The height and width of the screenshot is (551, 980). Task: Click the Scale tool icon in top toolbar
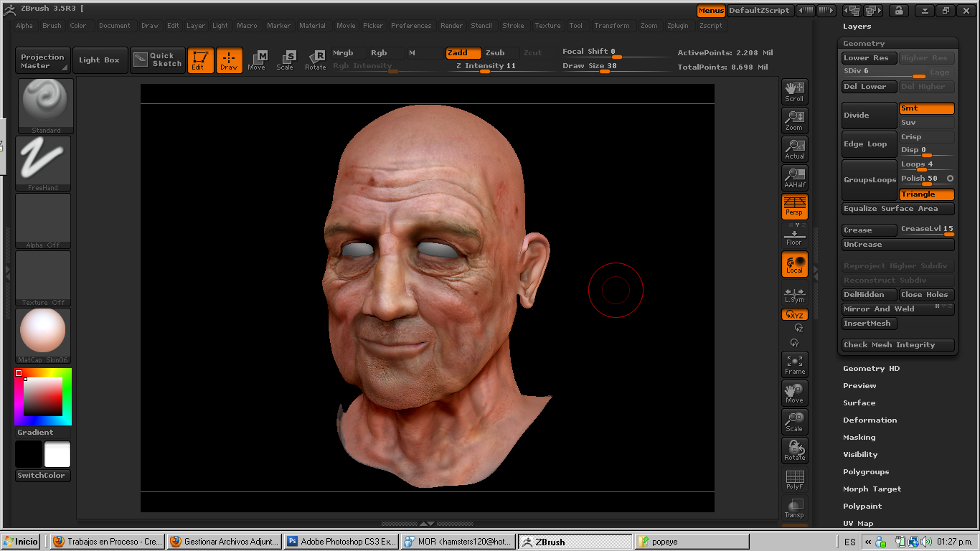[x=286, y=60]
